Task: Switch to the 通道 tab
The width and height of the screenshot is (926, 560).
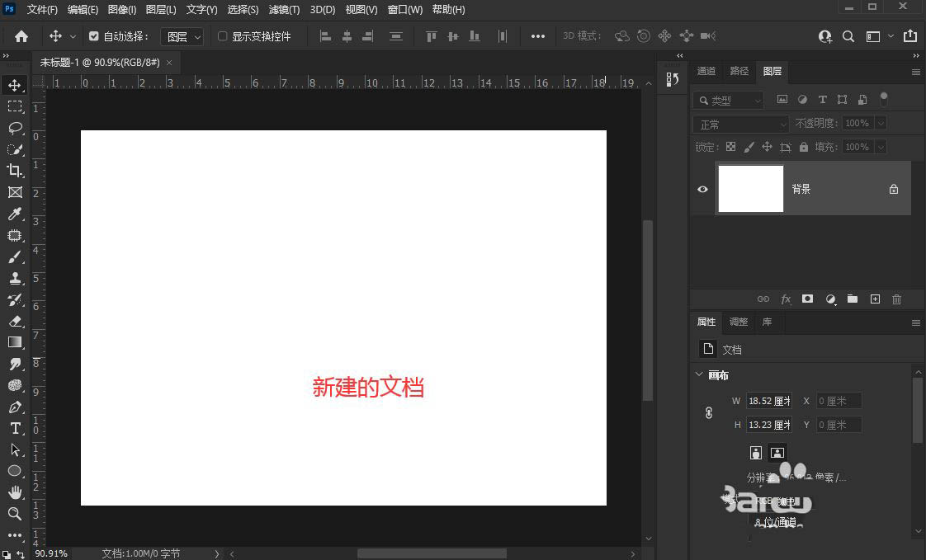Action: pyautogui.click(x=706, y=71)
